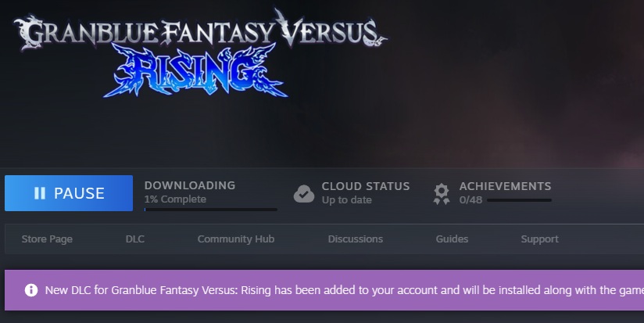Open the Discussions tab
This screenshot has height=323, width=644.
tap(356, 239)
